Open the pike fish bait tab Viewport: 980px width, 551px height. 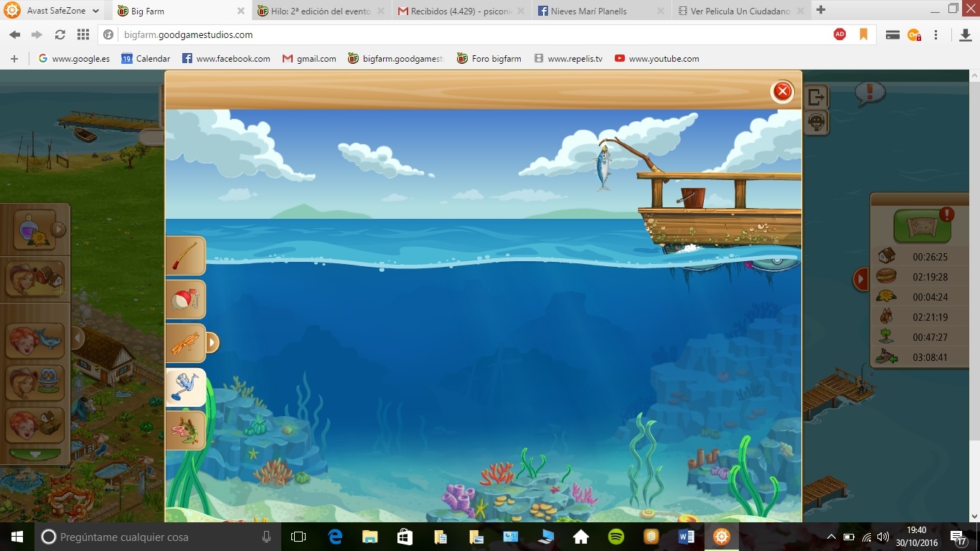[x=186, y=430]
